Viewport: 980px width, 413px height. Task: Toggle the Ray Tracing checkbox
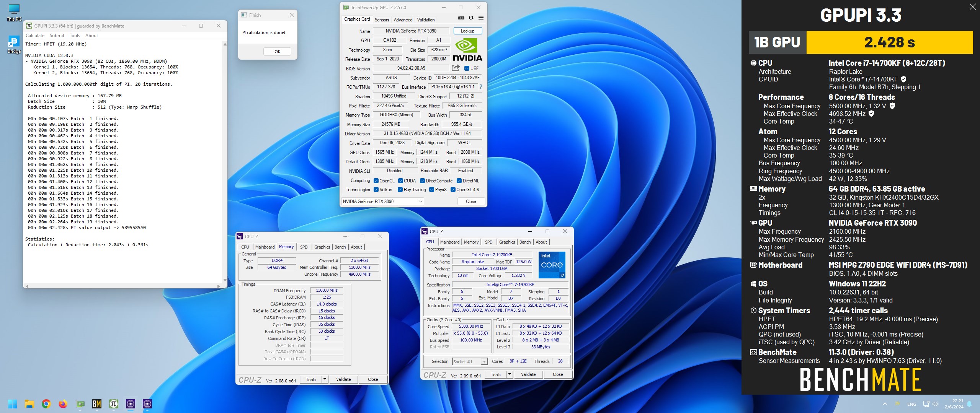400,190
